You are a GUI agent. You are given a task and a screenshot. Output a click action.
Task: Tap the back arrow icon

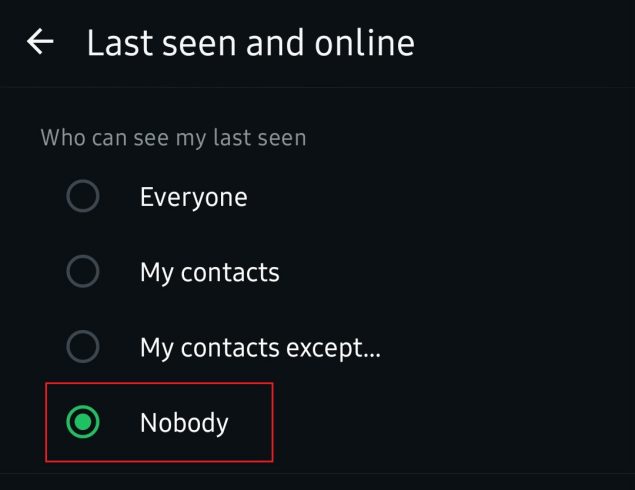coord(40,41)
